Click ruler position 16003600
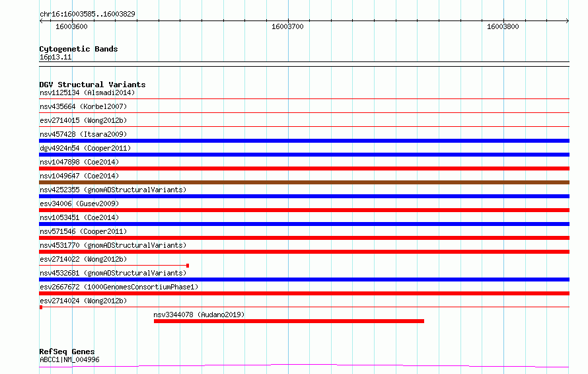Image resolution: width=588 pixels, height=374 pixels. pos(71,26)
